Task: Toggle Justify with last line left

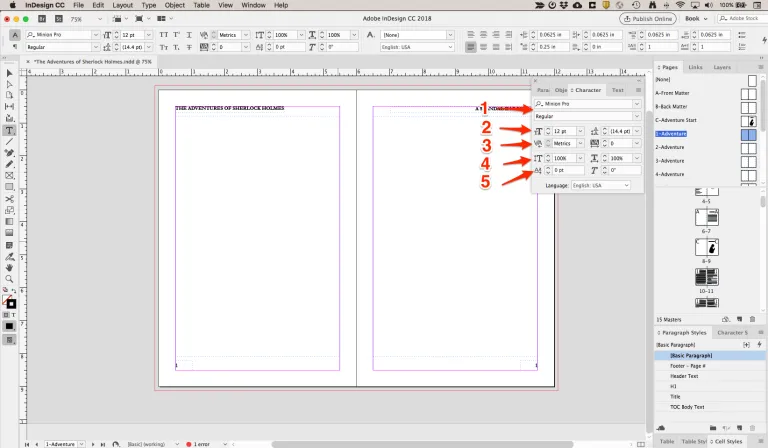Action: click(x=471, y=47)
